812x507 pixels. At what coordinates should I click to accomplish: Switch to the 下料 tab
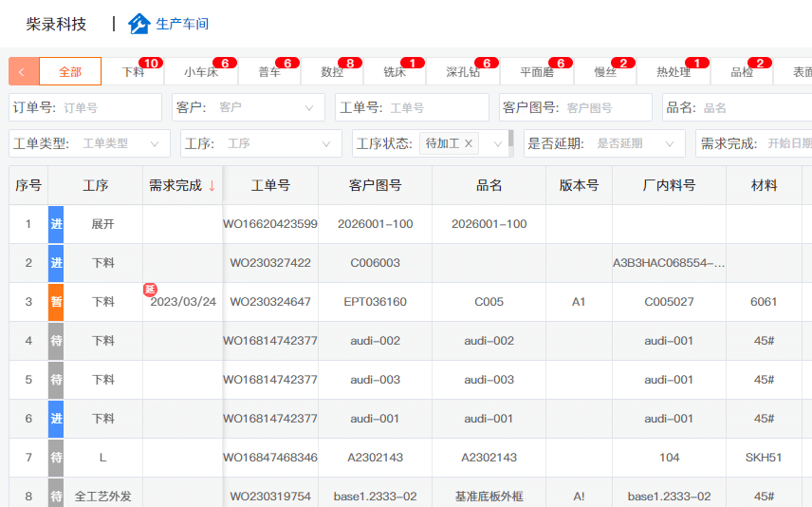click(134, 72)
